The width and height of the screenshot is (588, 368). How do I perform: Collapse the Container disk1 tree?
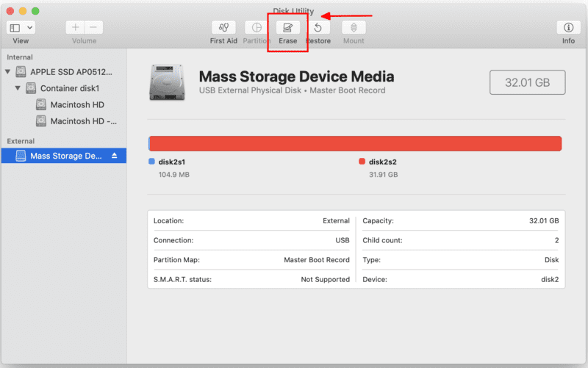pyautogui.click(x=18, y=88)
